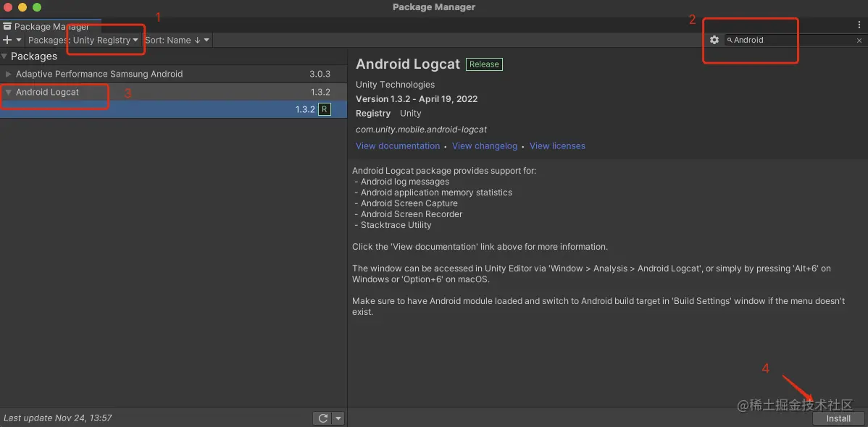Open the View documentation link
Image resolution: width=868 pixels, height=427 pixels.
point(398,146)
